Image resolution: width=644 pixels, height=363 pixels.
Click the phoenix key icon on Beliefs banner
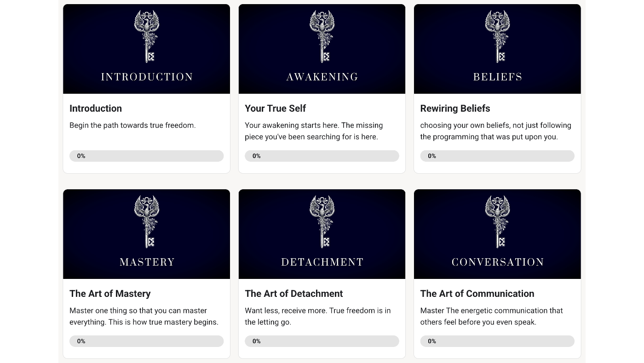497,37
